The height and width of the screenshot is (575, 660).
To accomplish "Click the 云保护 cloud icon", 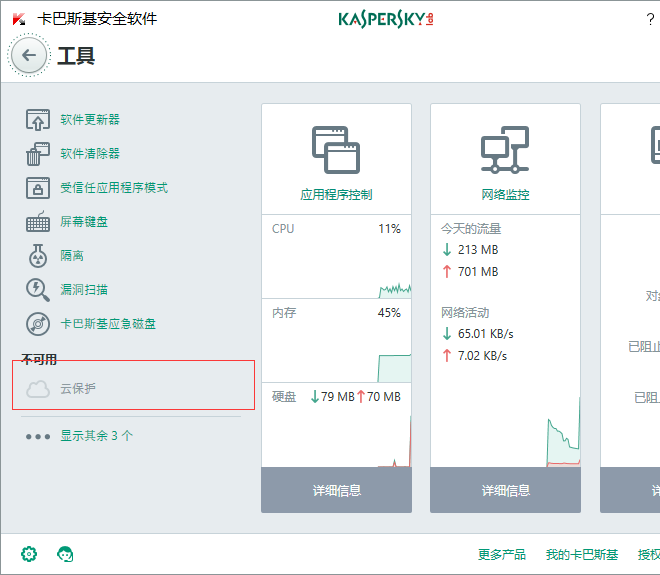I will coord(38,389).
